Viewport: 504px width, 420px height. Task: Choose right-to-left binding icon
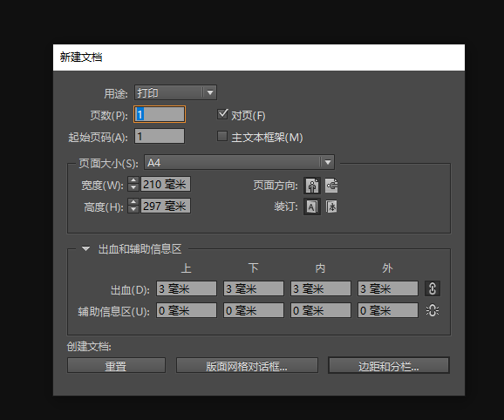click(331, 207)
